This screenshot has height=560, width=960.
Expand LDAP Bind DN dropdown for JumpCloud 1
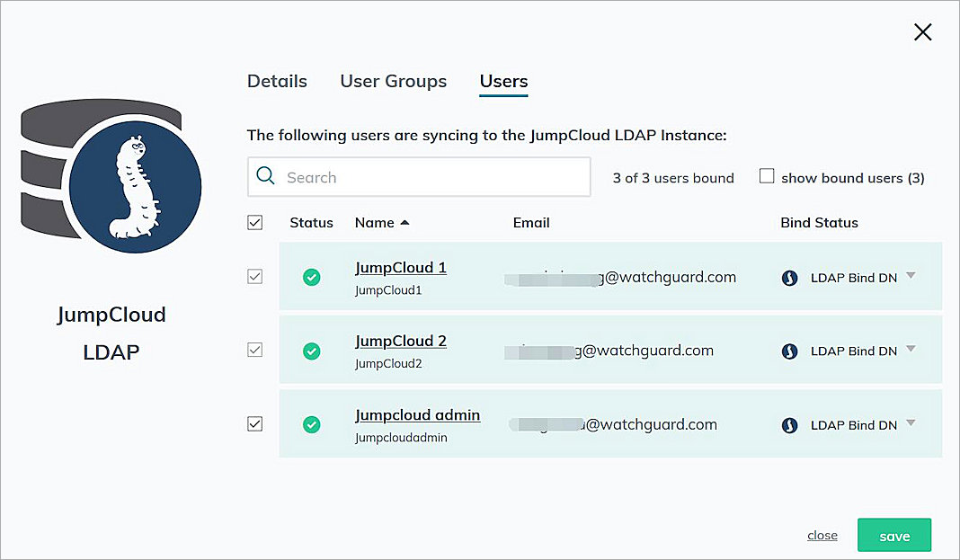911,276
